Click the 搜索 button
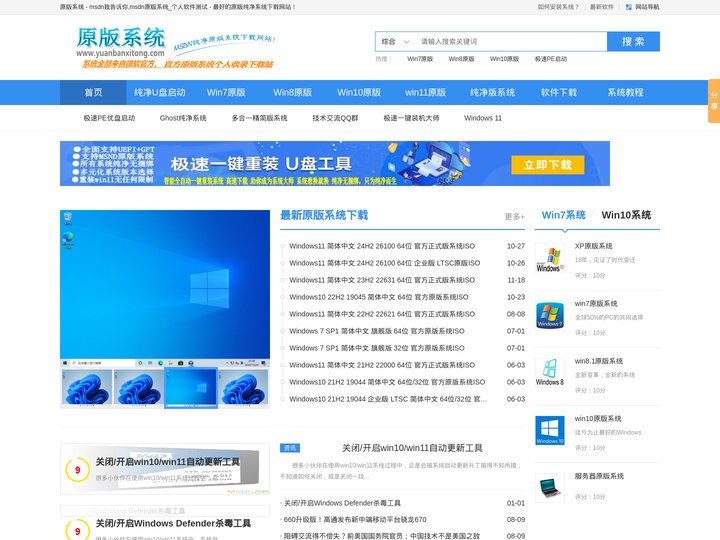720x540 pixels. [633, 41]
